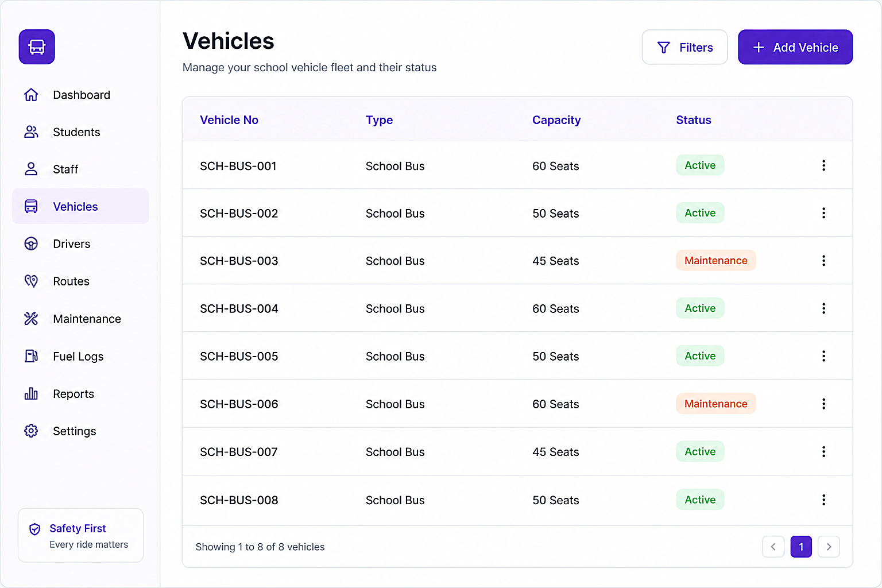Click the Safety First shield icon

coord(35,529)
